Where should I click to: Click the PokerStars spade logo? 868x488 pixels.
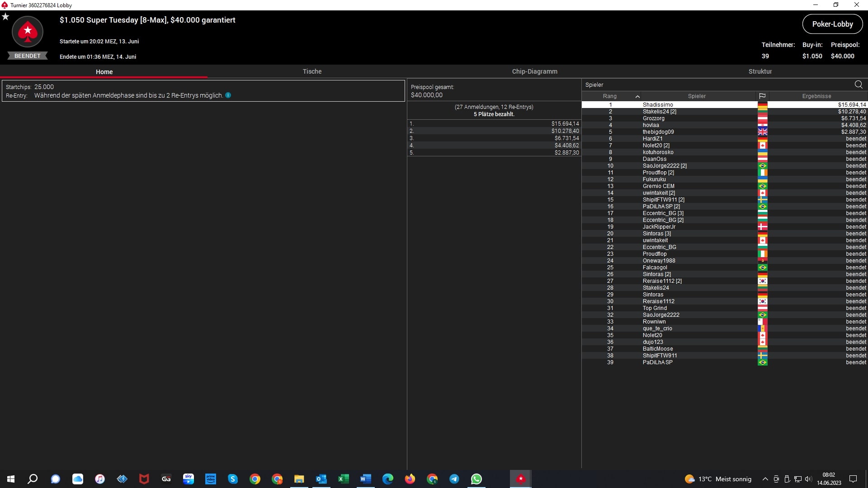click(x=28, y=32)
